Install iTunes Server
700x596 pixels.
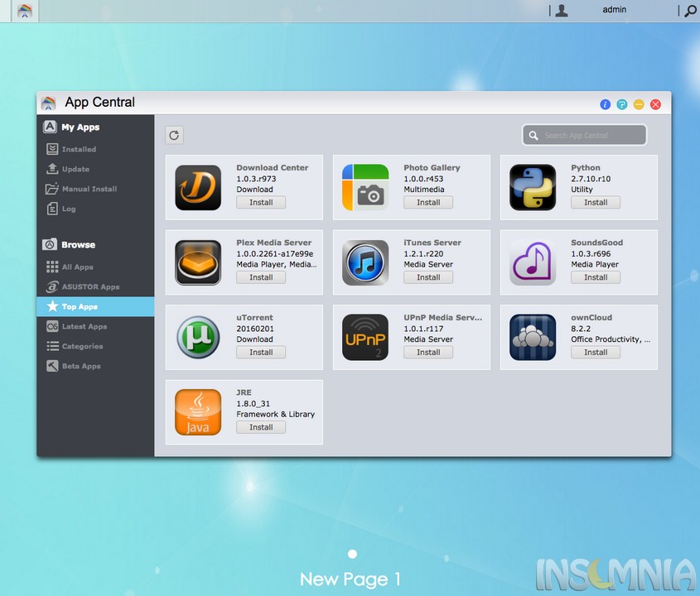pyautogui.click(x=428, y=277)
